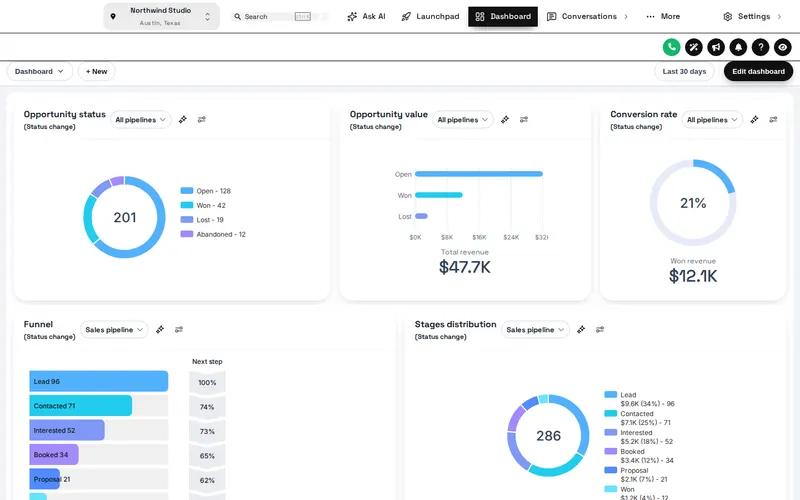Click the Settings gear icon
This screenshot has width=800, height=500.
coord(728,17)
